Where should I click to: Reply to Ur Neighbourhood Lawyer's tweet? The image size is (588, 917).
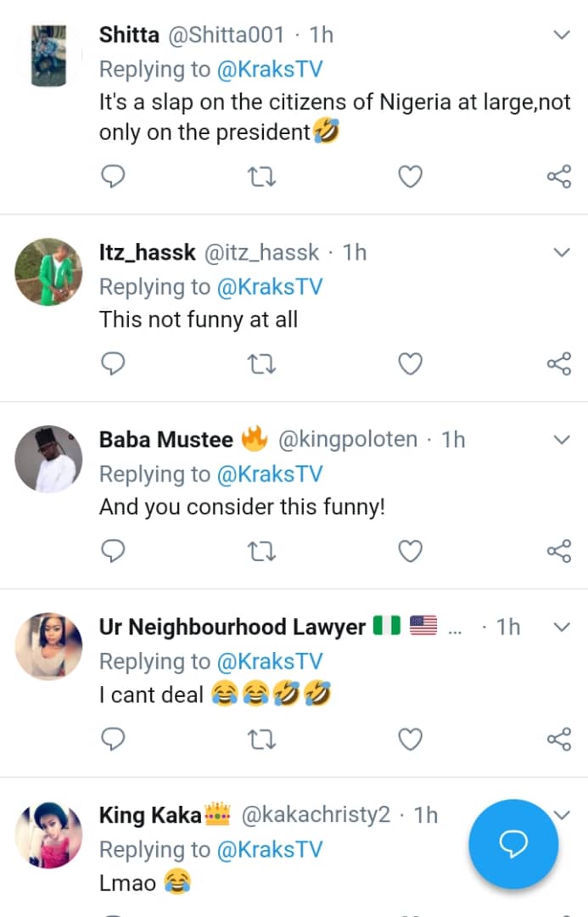point(113,740)
